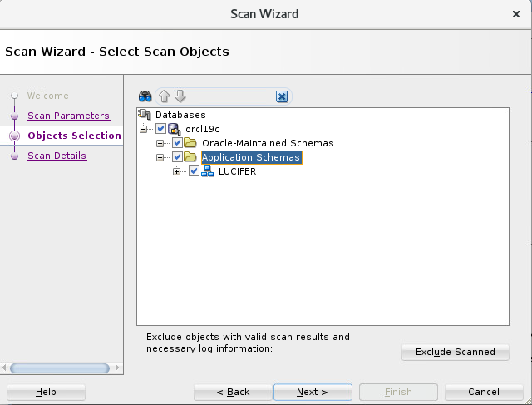Click the Exclude Scanned button
The height and width of the screenshot is (405, 532).
tap(455, 352)
